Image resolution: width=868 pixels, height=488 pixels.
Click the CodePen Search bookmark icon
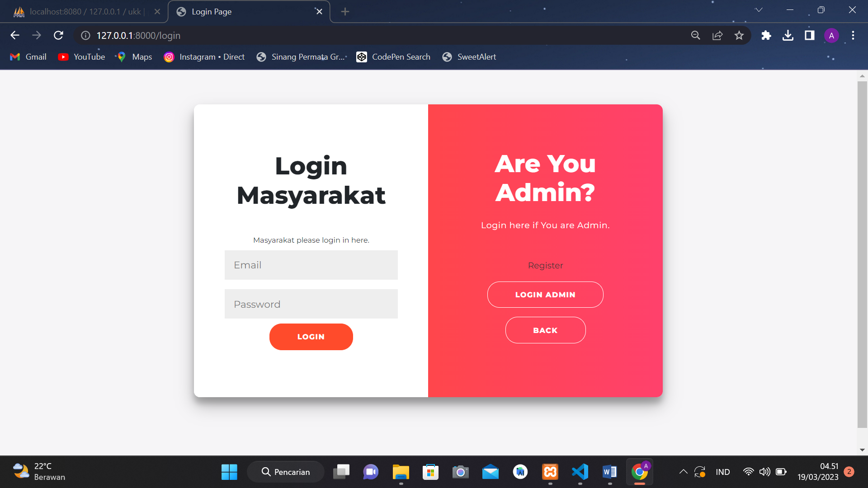pyautogui.click(x=361, y=56)
